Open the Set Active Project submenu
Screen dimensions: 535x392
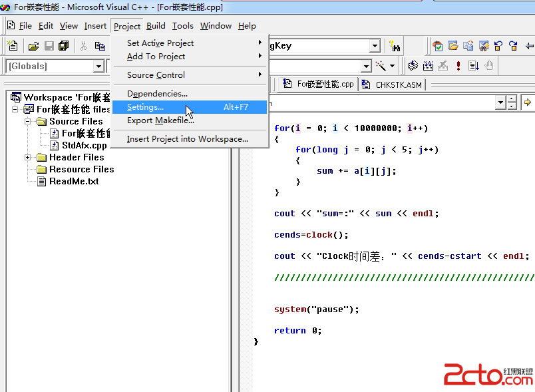coord(190,43)
